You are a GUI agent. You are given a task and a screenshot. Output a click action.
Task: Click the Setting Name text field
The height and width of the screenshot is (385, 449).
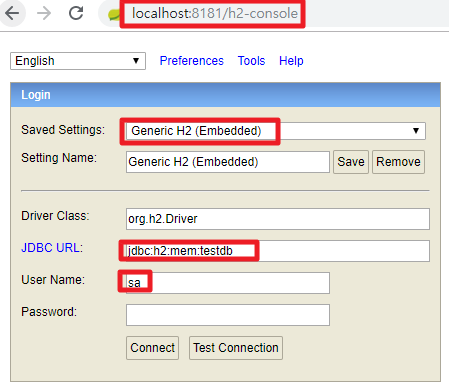[x=228, y=162]
